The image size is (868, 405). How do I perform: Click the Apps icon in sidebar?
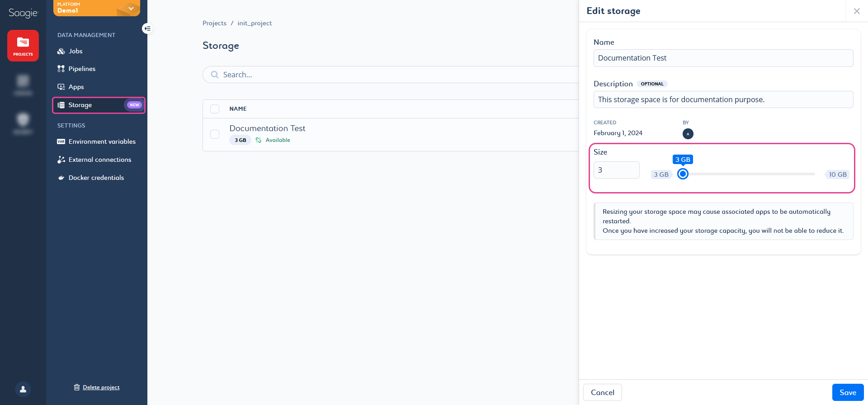tap(61, 87)
